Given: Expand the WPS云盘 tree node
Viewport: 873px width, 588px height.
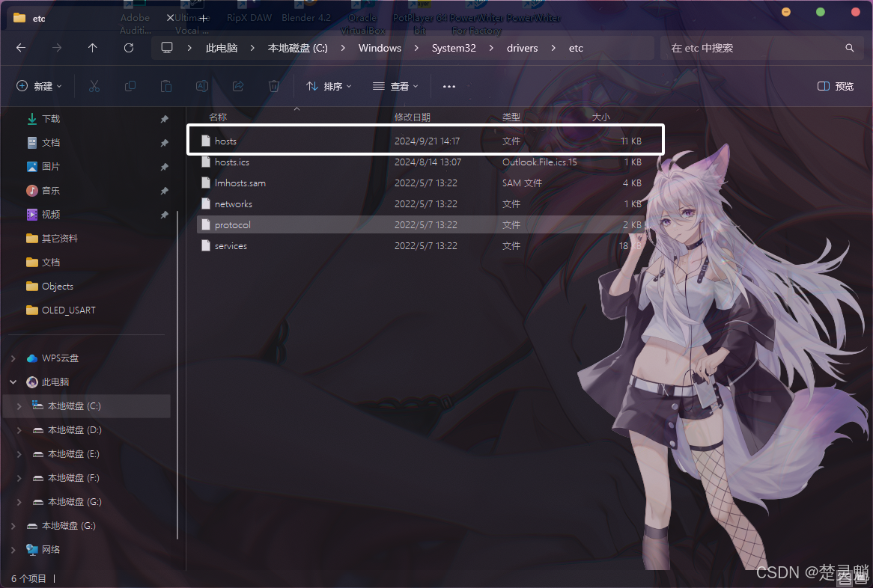Looking at the screenshot, I should click(x=13, y=358).
